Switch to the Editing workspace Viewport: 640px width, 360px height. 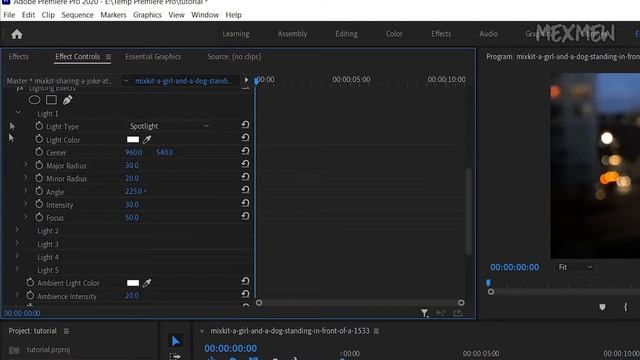click(347, 34)
